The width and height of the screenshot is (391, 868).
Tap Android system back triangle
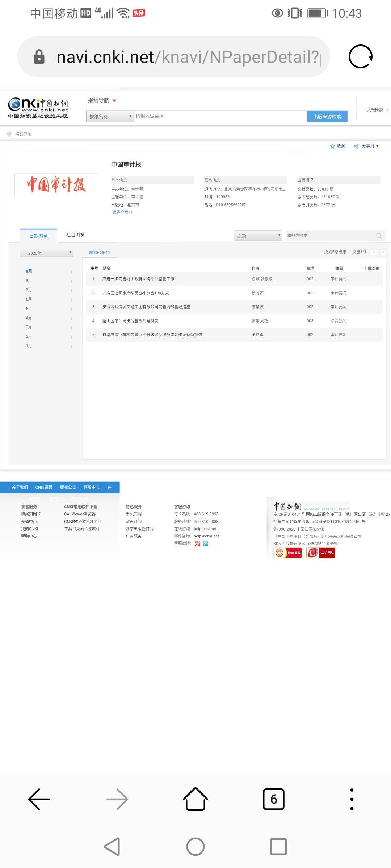pos(112,847)
